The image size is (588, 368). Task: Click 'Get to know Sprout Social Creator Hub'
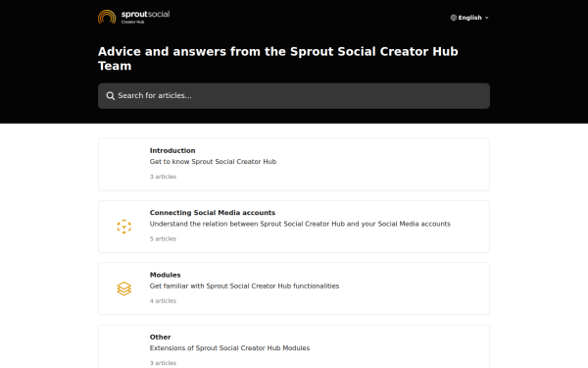213,162
